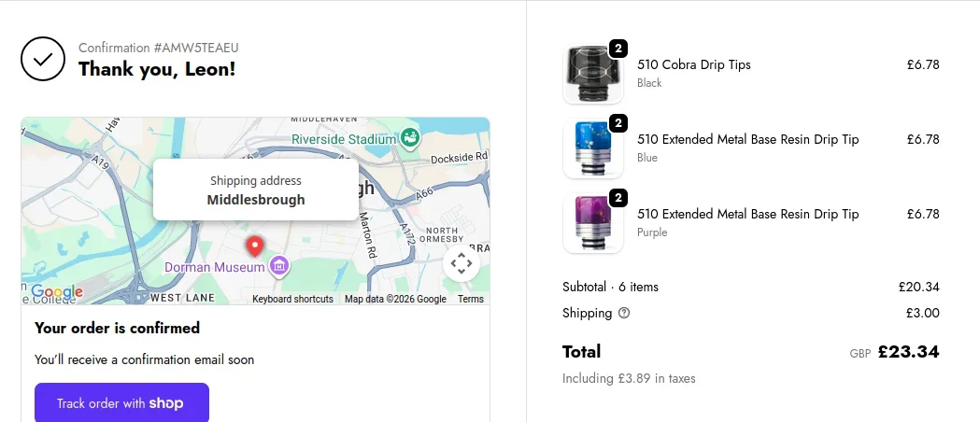The image size is (980, 422).
Task: Click the red location pin on map
Action: [x=254, y=246]
